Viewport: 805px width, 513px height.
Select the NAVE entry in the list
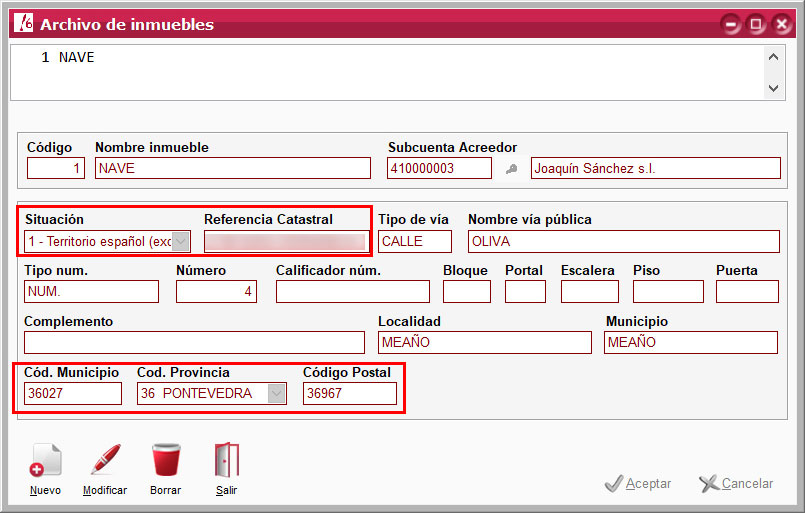(77, 58)
